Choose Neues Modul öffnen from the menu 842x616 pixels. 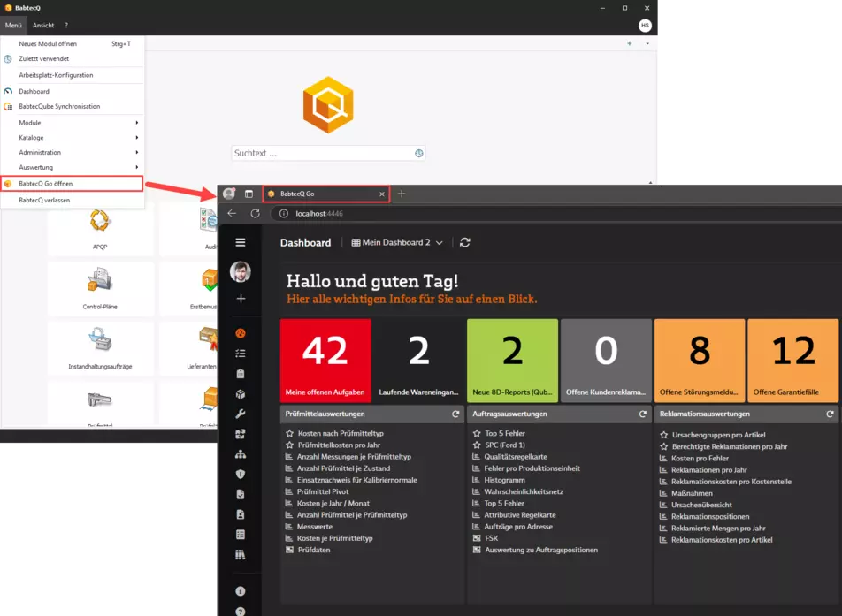(73, 44)
